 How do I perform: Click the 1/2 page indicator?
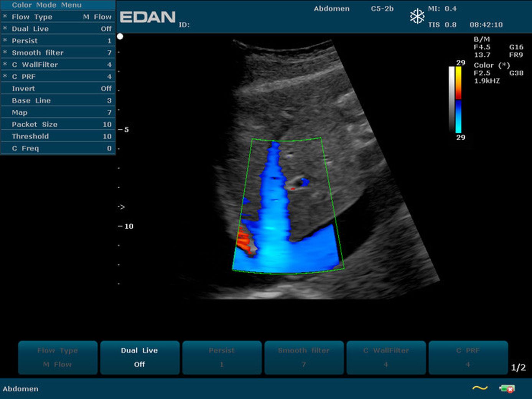pyautogui.click(x=518, y=368)
